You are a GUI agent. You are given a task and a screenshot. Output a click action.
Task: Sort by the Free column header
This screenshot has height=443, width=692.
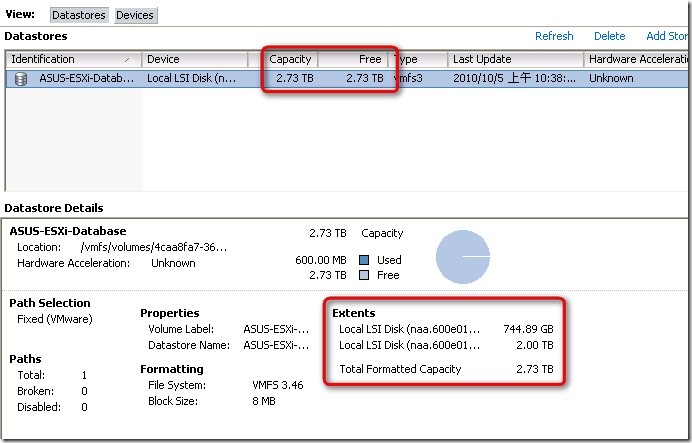[x=352, y=59]
